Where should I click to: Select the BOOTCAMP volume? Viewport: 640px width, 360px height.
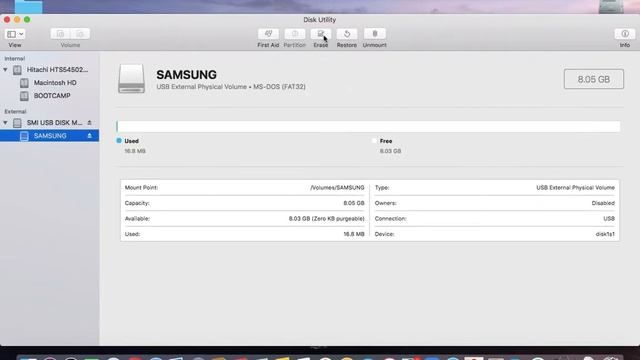(x=52, y=96)
